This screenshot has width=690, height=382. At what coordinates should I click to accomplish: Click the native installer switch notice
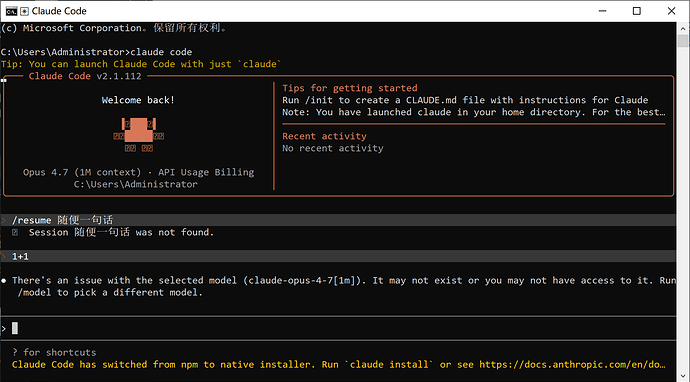click(x=338, y=364)
